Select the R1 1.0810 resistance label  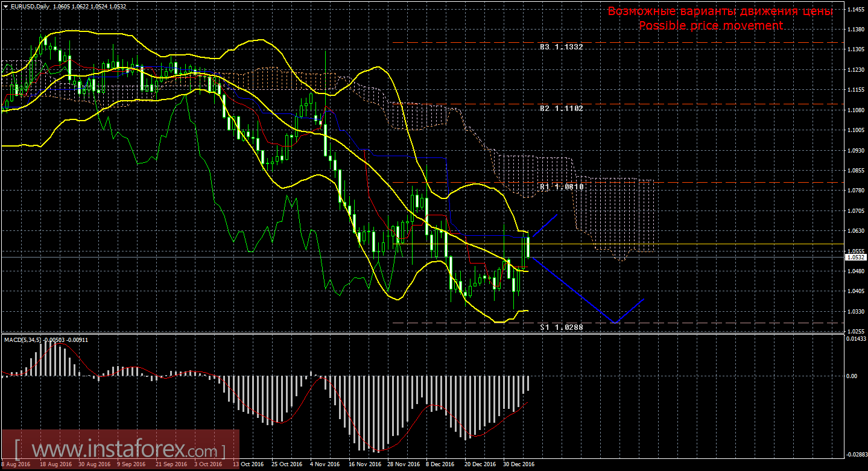(x=561, y=187)
